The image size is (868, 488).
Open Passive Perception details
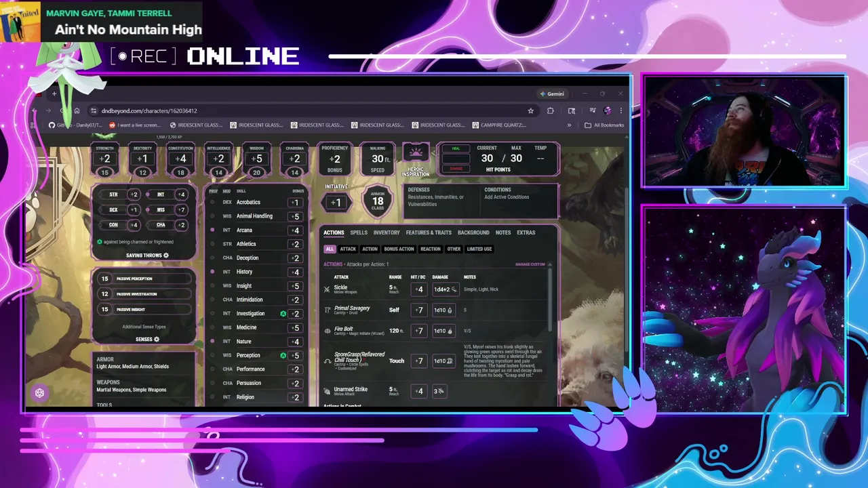point(144,279)
